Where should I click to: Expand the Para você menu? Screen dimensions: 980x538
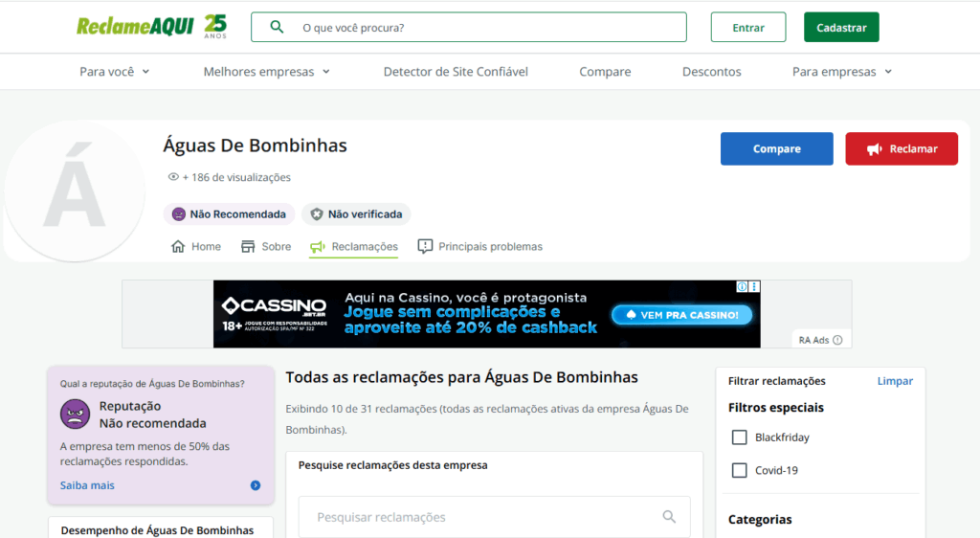115,72
